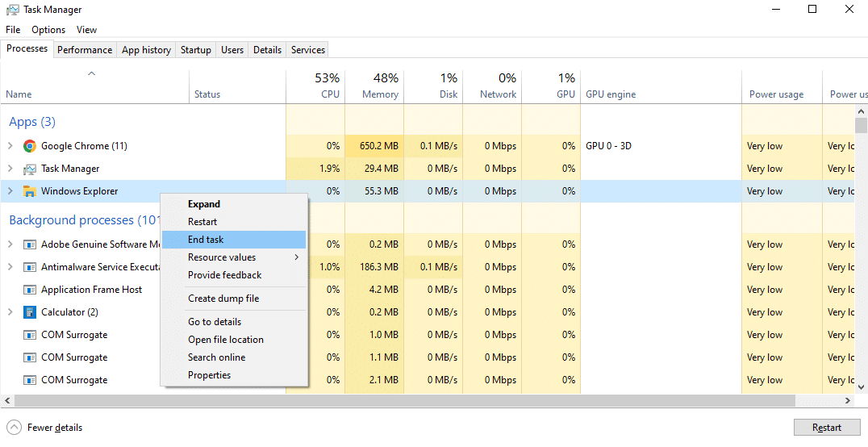Viewport: 868px width, 447px height.
Task: Sort by the Disk column header
Action: tap(433, 87)
